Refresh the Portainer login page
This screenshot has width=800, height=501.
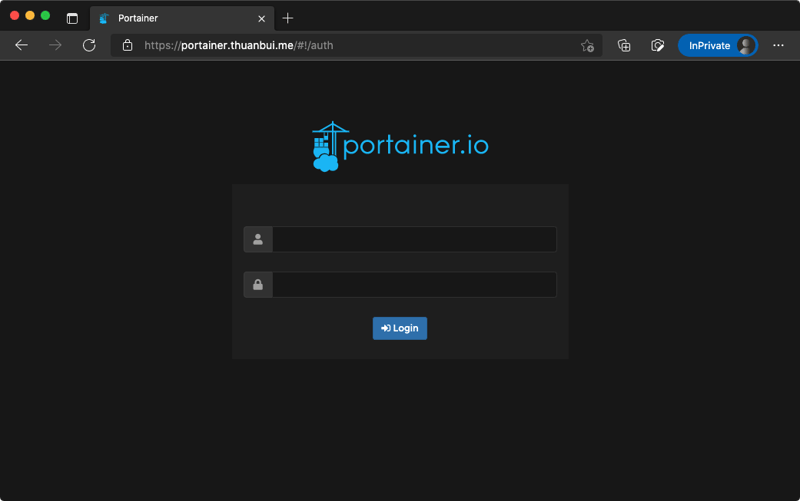click(89, 45)
